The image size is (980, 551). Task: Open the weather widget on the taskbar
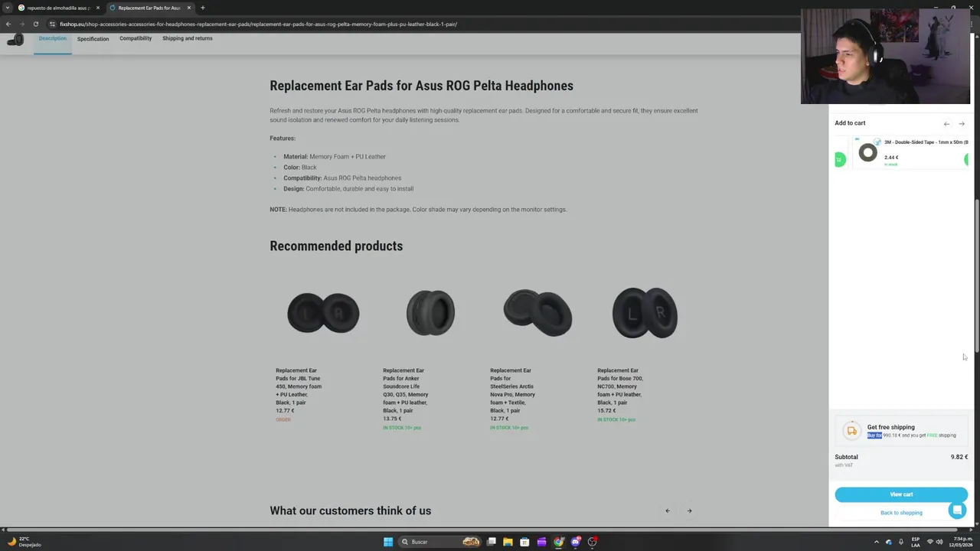[x=24, y=542]
